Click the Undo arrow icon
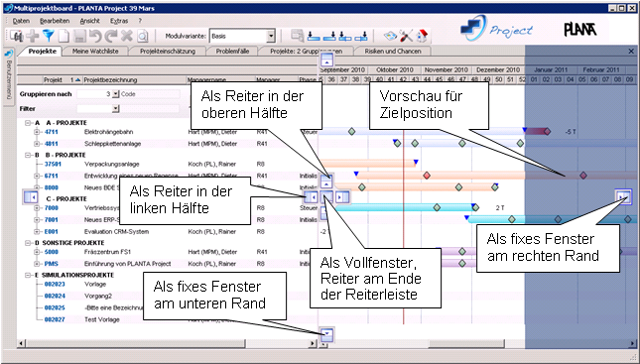This screenshot has width=640, height=364. [x=95, y=36]
